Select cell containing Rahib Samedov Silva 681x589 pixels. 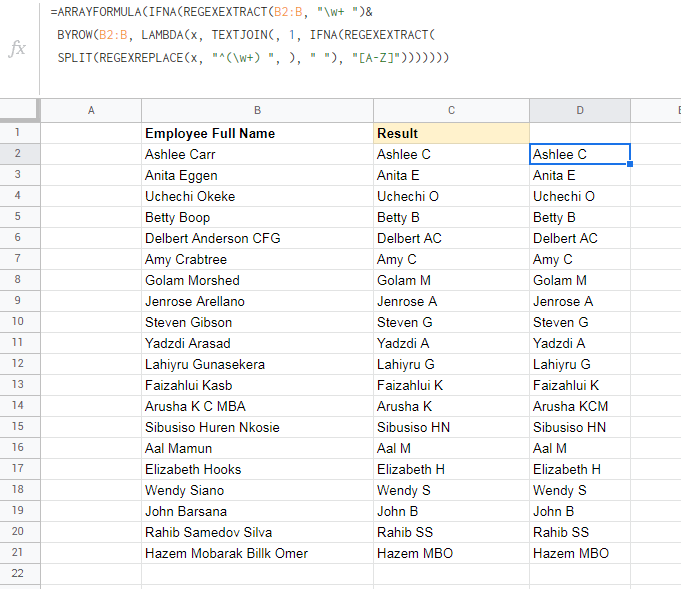[x=258, y=532]
